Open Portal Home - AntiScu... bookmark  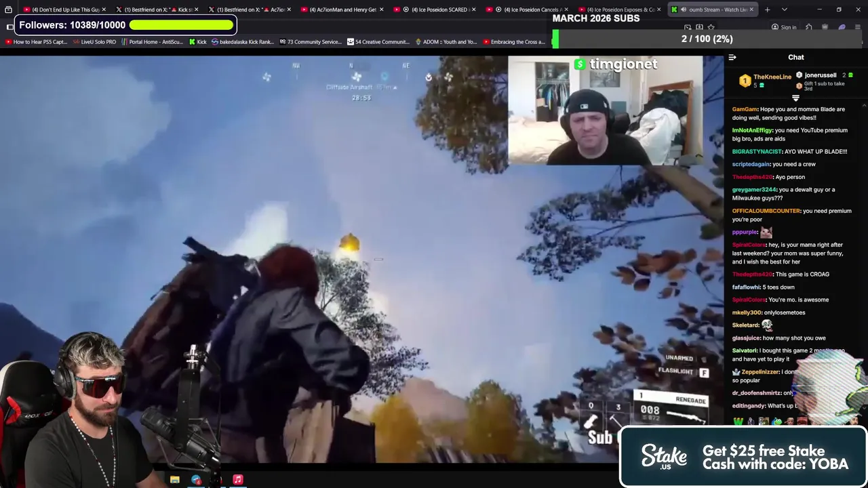(152, 42)
